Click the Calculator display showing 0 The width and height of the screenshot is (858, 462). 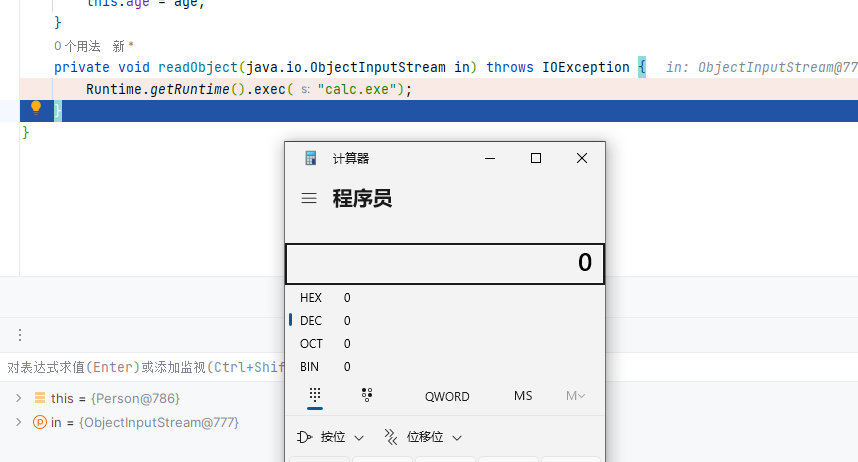(x=445, y=263)
